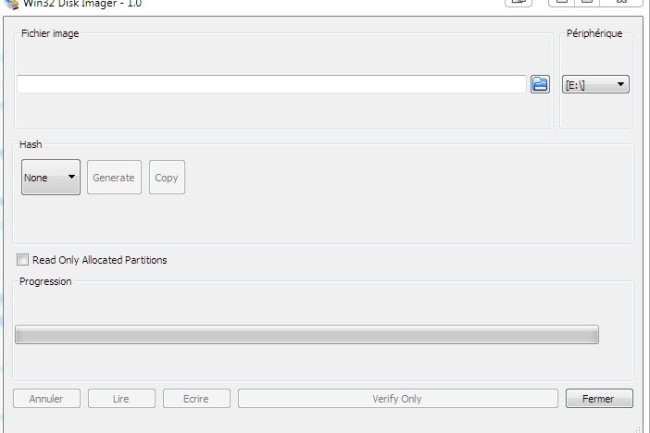Click the Progression progress bar

(x=306, y=335)
